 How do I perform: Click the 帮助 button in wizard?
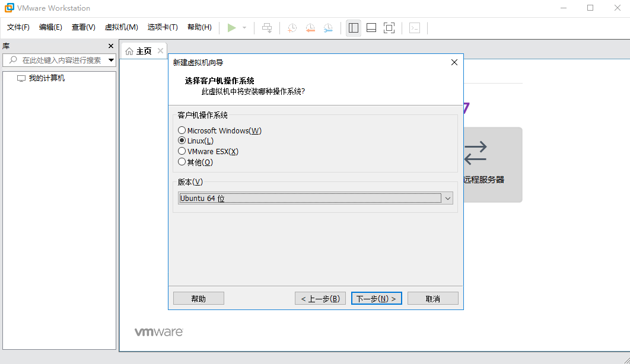pos(199,299)
